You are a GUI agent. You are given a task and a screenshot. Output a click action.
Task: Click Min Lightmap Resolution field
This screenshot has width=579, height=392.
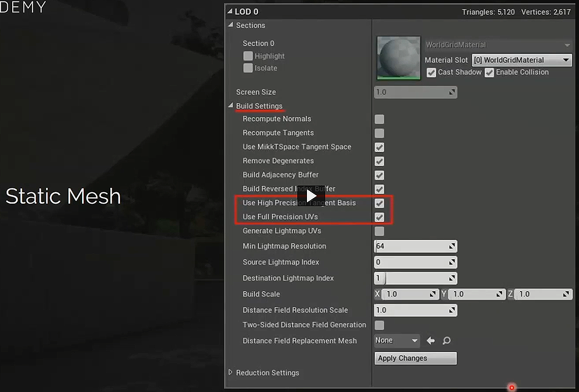click(x=415, y=246)
